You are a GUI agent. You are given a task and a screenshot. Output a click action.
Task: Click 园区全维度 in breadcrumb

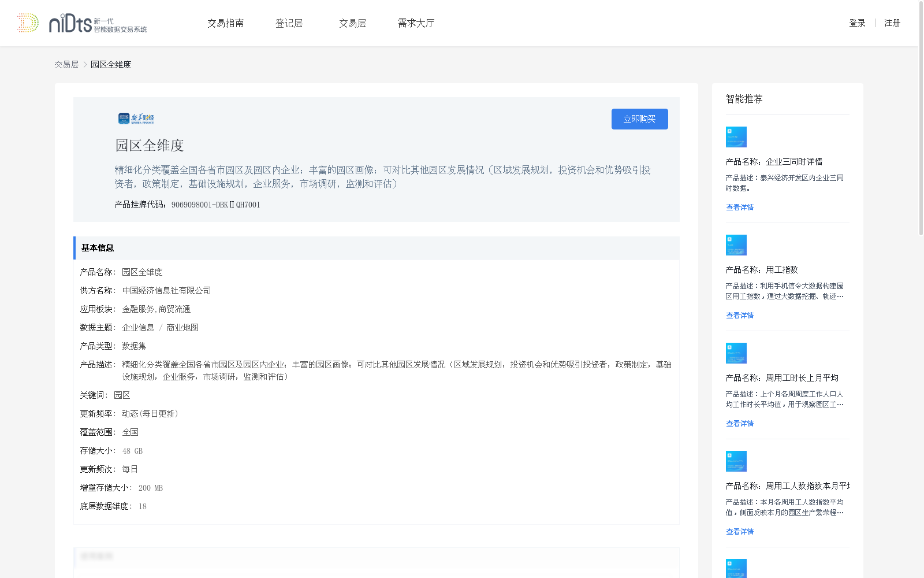click(111, 65)
